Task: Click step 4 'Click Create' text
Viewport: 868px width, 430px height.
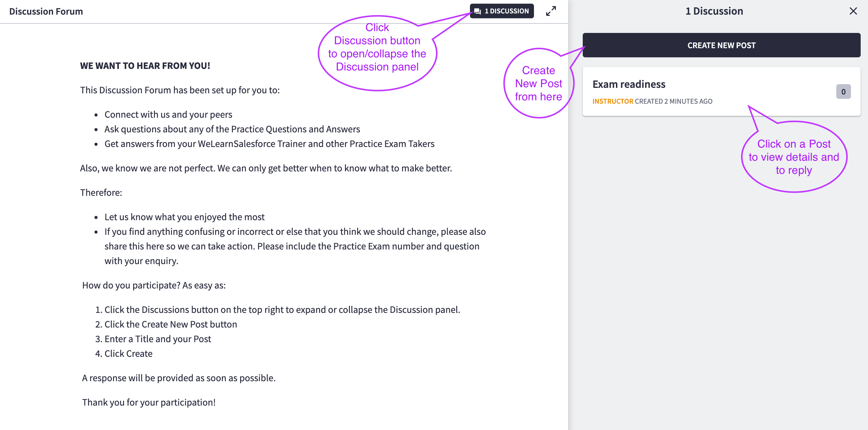Action: (128, 353)
